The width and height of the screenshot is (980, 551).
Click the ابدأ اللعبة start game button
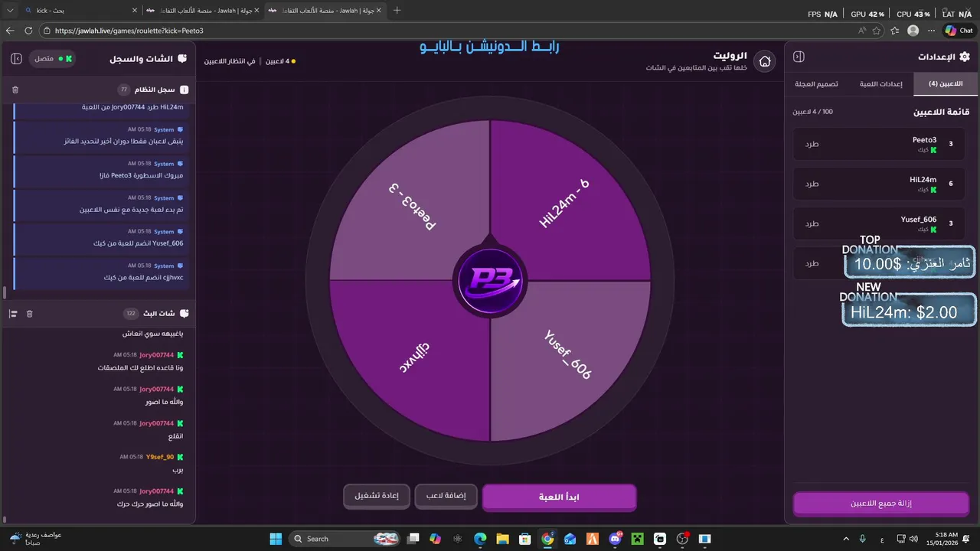coord(559,497)
